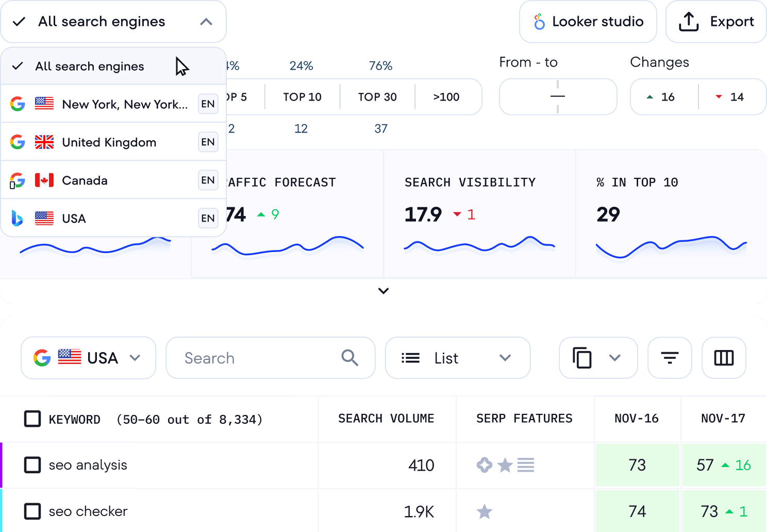
Task: Open the copy keywords tool
Action: click(598, 358)
